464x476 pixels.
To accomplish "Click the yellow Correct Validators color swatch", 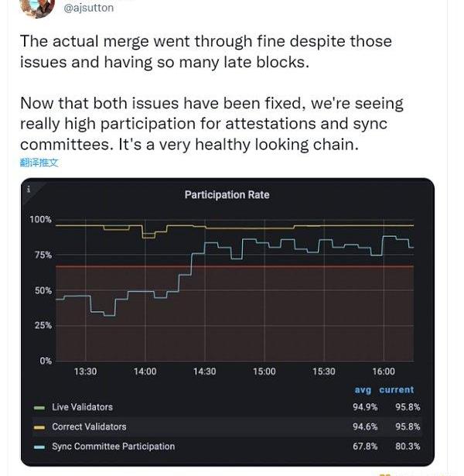I will pos(39,427).
